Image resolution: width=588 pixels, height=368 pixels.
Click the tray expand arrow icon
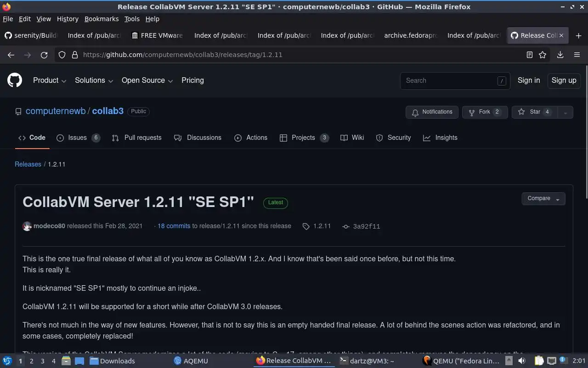509,361
